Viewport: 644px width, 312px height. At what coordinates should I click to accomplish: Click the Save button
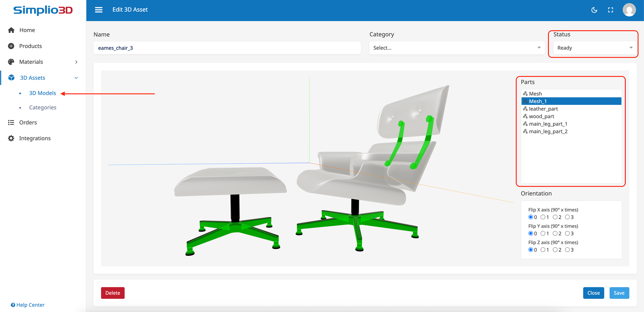[x=619, y=293]
